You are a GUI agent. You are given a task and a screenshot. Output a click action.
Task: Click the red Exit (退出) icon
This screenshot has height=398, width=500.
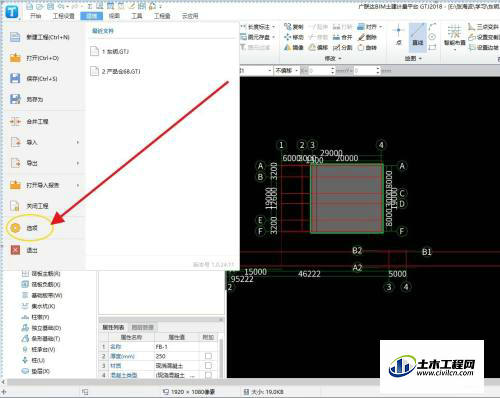[15, 250]
